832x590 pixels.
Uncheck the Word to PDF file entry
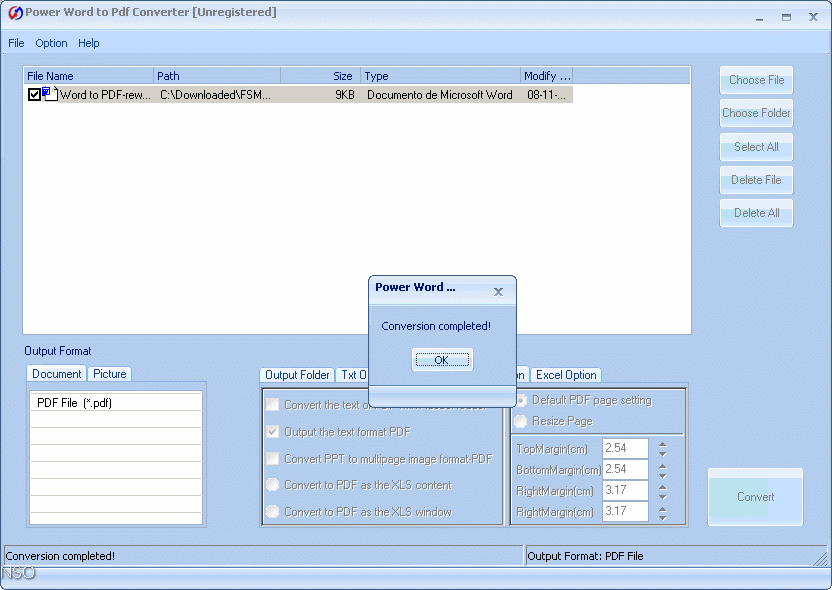(33, 93)
